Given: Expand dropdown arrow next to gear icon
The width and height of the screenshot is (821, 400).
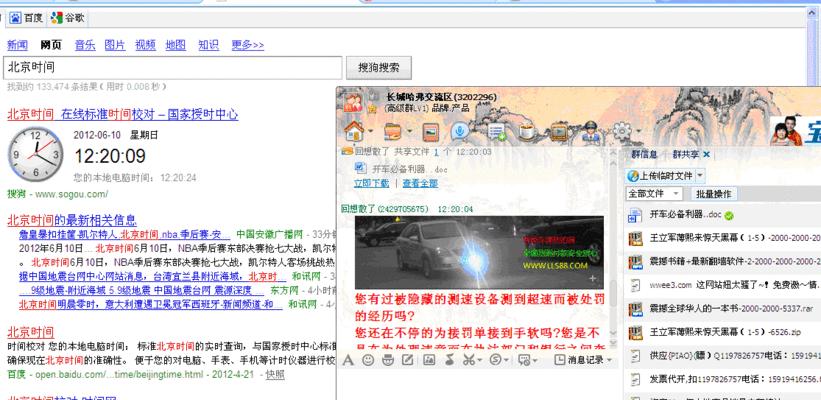Looking at the screenshot, I should point(636,131).
